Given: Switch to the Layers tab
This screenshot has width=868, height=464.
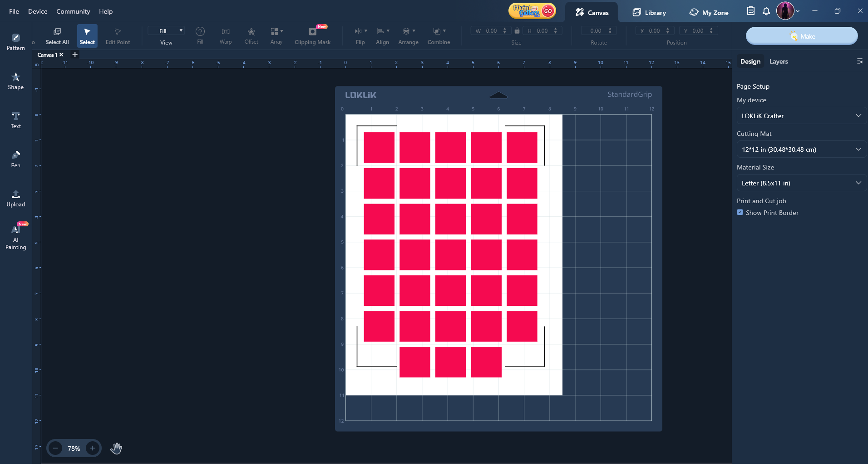Looking at the screenshot, I should point(779,61).
